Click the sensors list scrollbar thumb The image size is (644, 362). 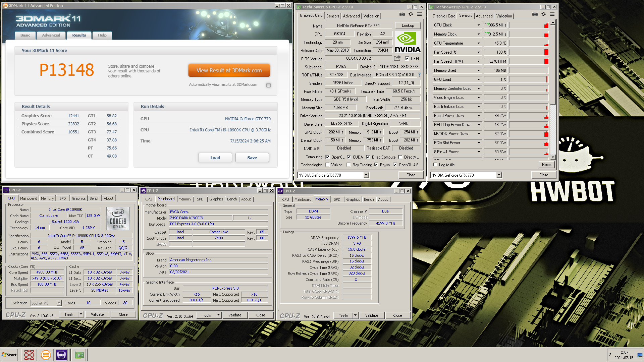[x=553, y=64]
